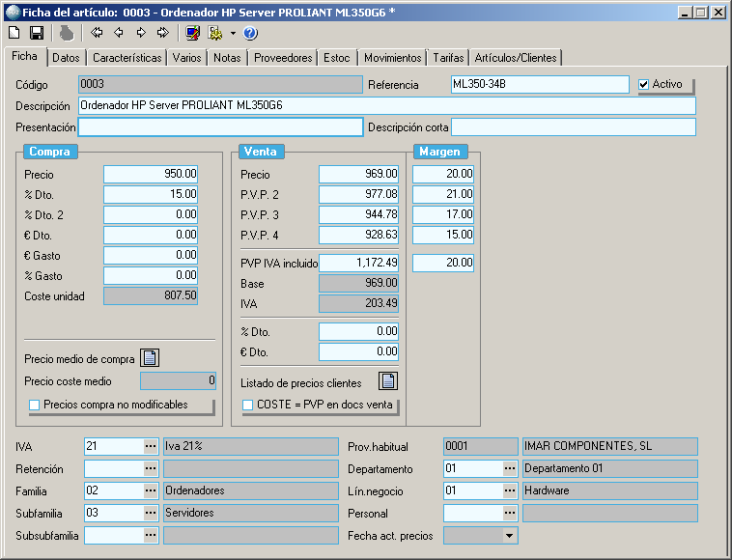Click the monitor icon in the toolbar
The height and width of the screenshot is (560, 732).
[192, 33]
